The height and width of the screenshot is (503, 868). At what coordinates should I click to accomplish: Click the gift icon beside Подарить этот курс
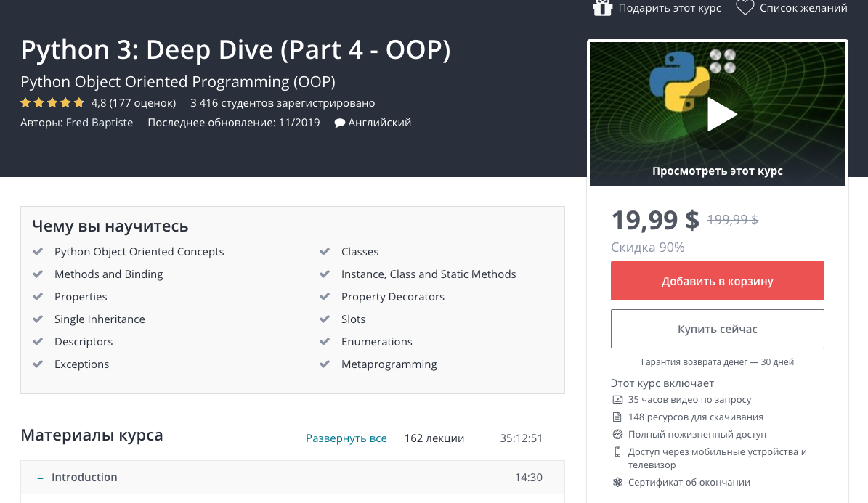pos(602,8)
